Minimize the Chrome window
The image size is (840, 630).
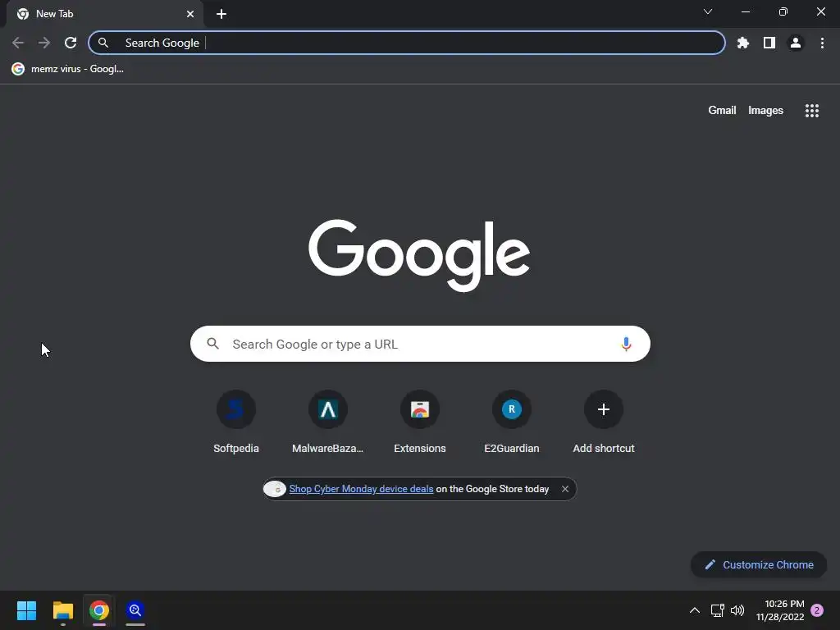point(745,11)
